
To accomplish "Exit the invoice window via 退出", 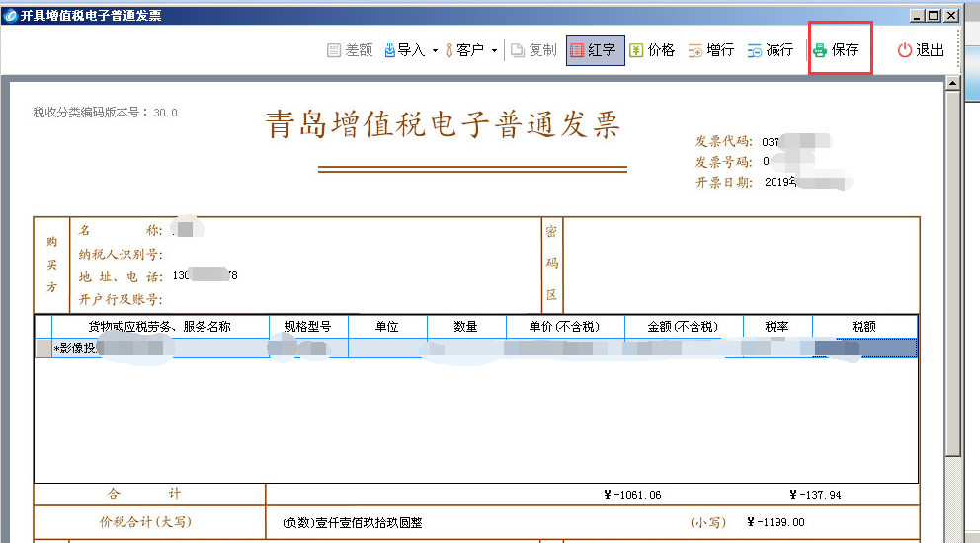I will tap(921, 50).
